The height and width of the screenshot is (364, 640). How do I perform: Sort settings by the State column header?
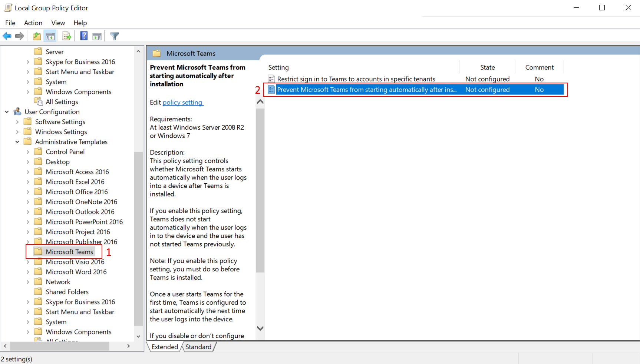pyautogui.click(x=487, y=67)
